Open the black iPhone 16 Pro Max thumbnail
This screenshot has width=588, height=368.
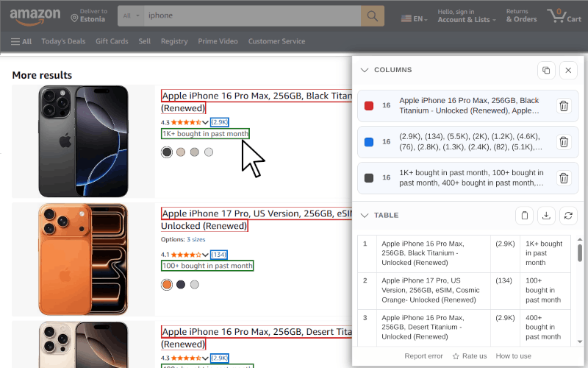coord(83,141)
